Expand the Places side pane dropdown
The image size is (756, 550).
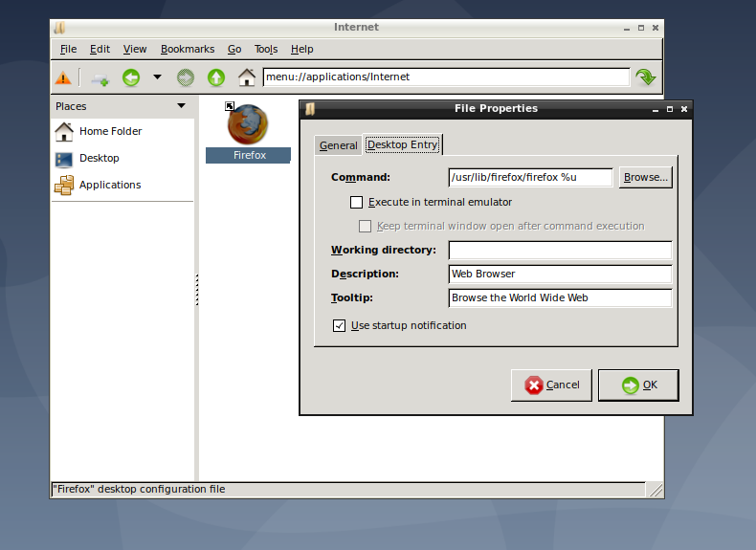(181, 106)
